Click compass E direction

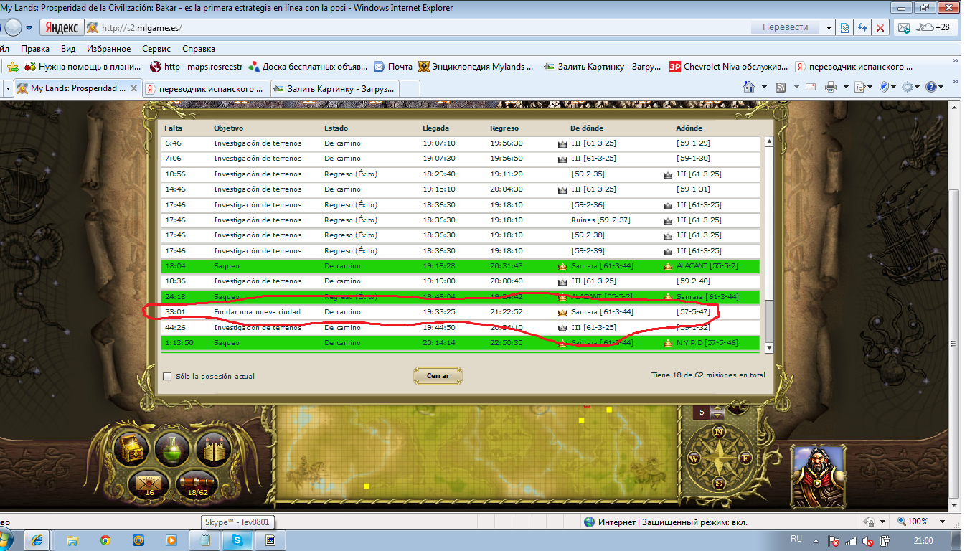click(x=745, y=458)
